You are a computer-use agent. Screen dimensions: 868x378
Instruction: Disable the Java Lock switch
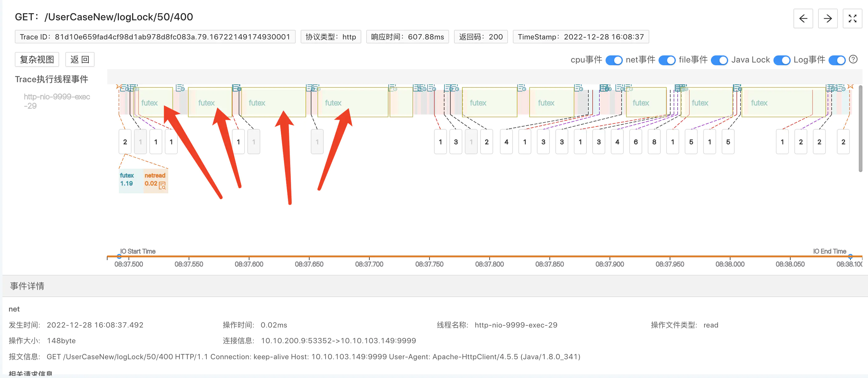coord(781,60)
